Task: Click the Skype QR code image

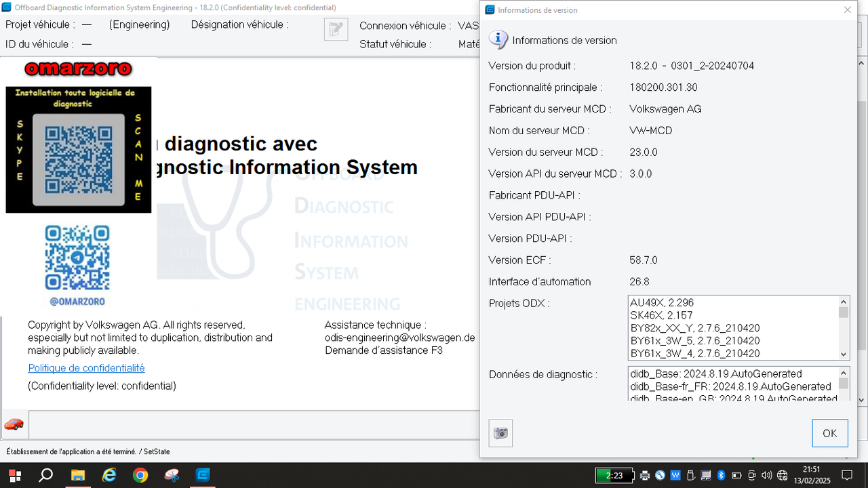Action: 79,159
